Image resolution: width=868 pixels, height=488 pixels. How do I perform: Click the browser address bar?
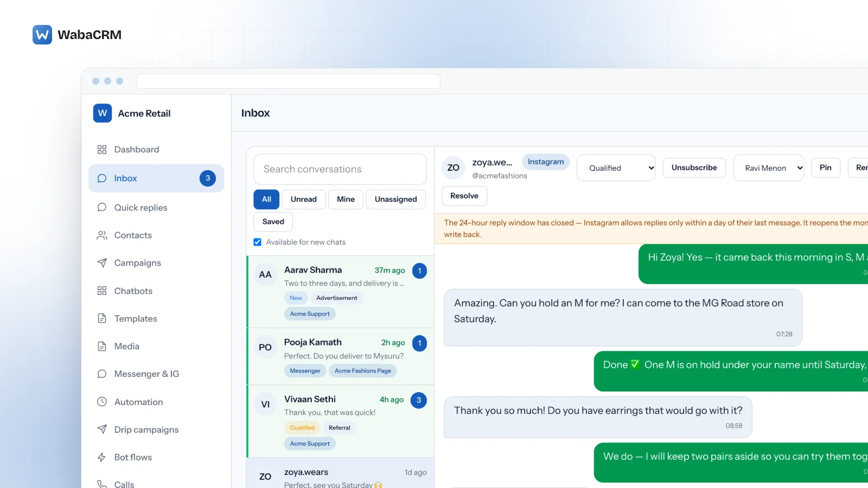289,81
